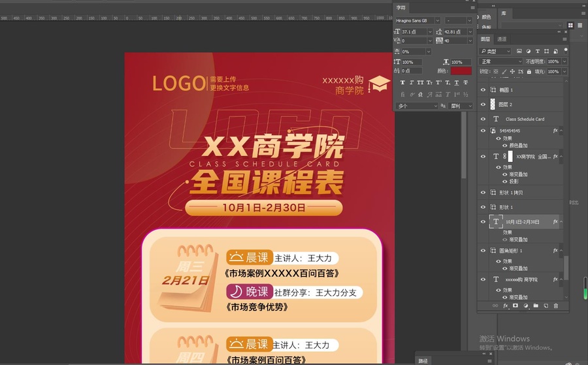Filter layers by smart objects icon

tap(555, 51)
